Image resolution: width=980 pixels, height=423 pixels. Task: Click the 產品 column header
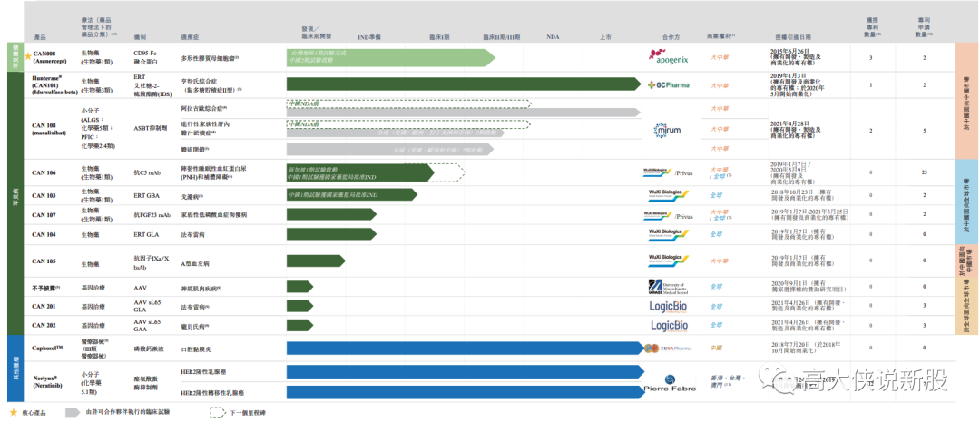[x=39, y=37]
